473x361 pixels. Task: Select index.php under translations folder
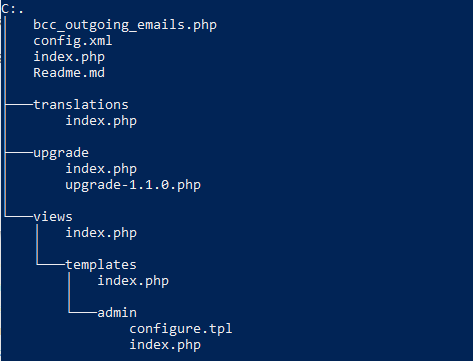coord(101,121)
